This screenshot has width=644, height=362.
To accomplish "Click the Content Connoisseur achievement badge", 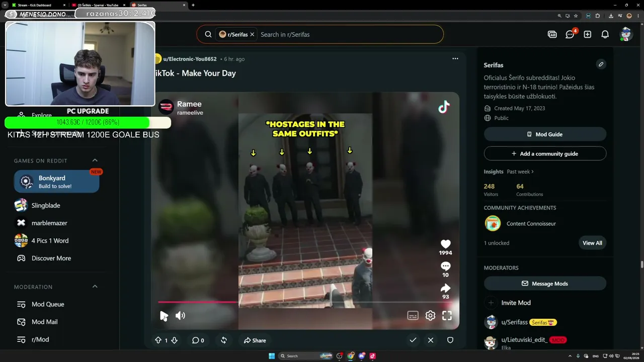I will click(493, 223).
